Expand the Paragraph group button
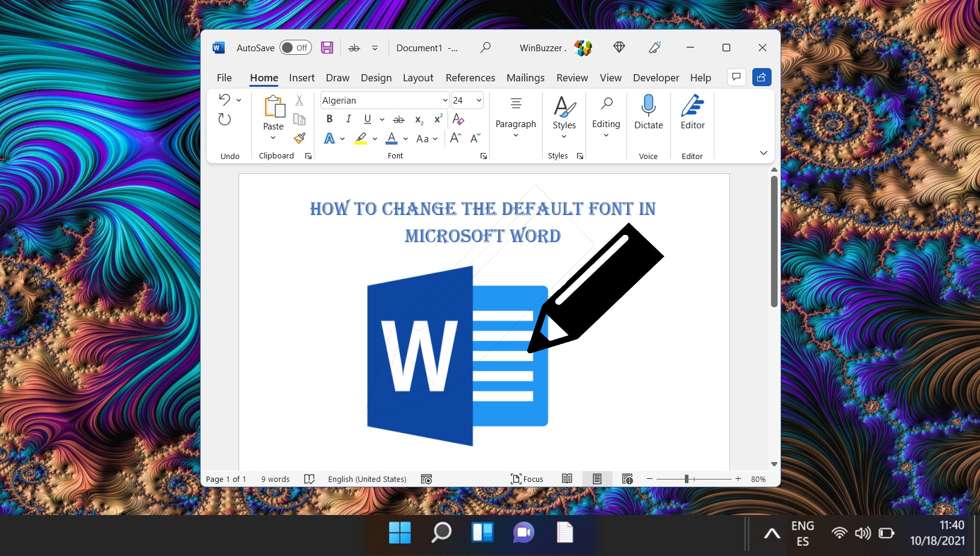The width and height of the screenshot is (980, 556). tap(516, 118)
